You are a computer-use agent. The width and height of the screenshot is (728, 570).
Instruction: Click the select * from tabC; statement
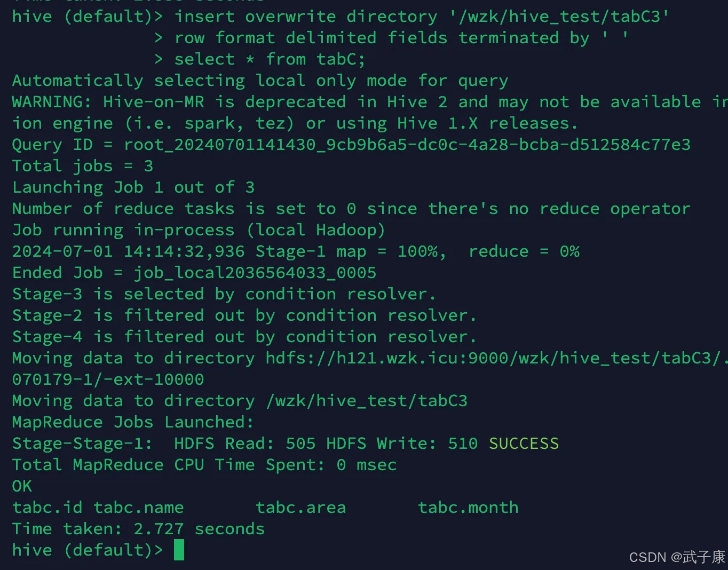pyautogui.click(x=270, y=59)
